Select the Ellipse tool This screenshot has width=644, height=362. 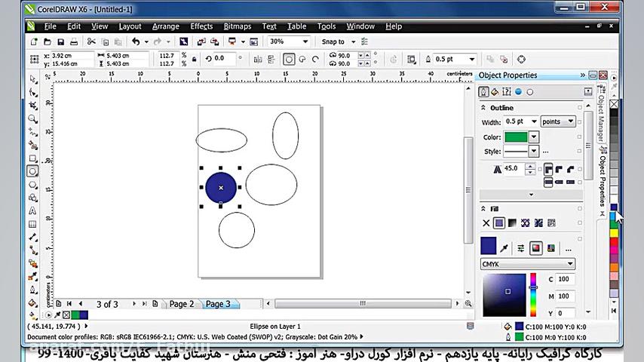(x=33, y=171)
